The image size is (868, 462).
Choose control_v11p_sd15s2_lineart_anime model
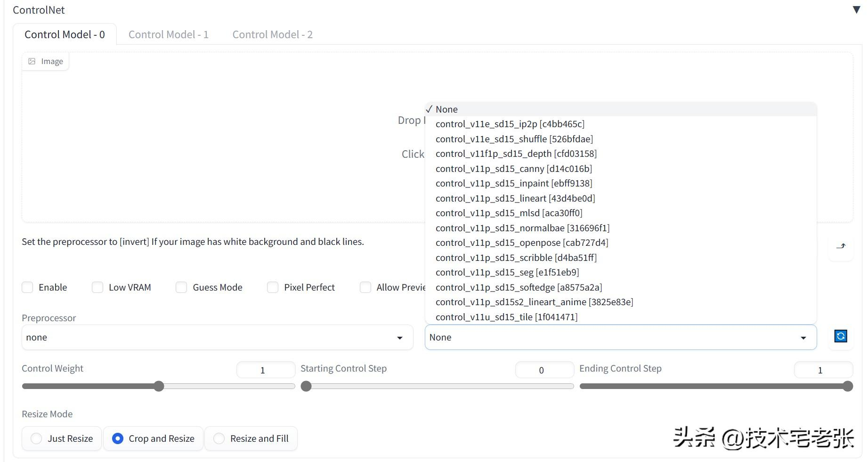pyautogui.click(x=620, y=302)
